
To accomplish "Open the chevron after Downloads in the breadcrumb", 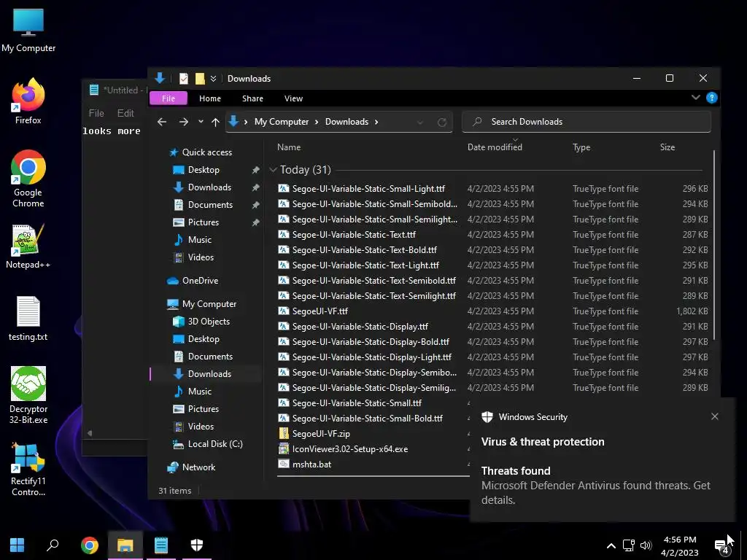I will (376, 122).
